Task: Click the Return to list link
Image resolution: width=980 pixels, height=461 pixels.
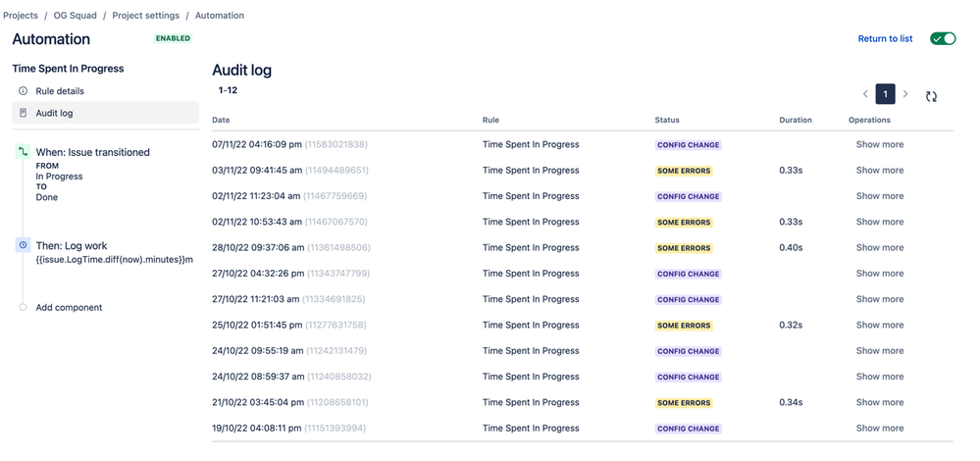Action: click(x=885, y=38)
